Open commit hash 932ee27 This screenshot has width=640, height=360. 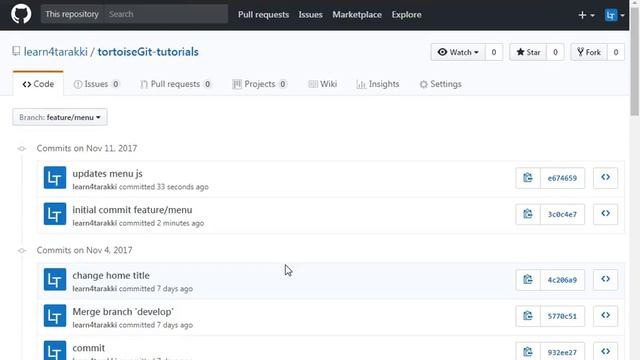pos(562,351)
